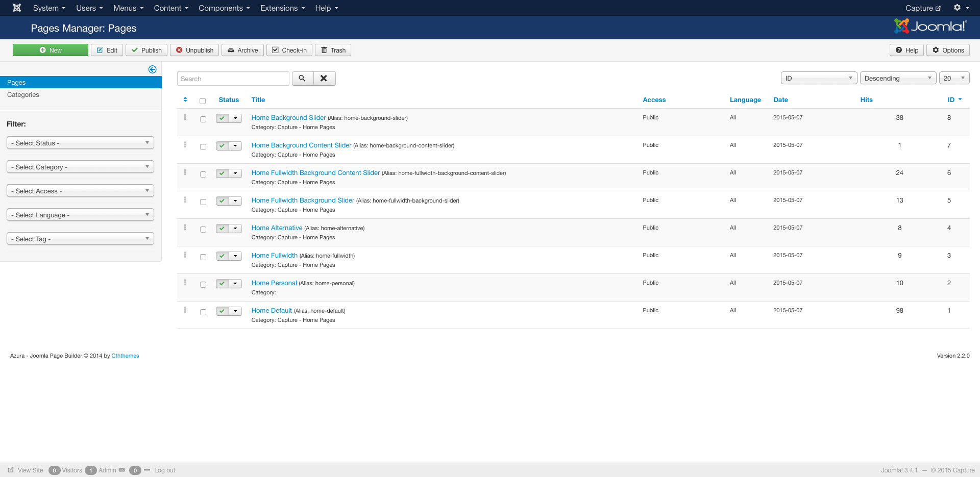Check the select-all checkbox in table header
The image size is (980, 477).
click(203, 101)
